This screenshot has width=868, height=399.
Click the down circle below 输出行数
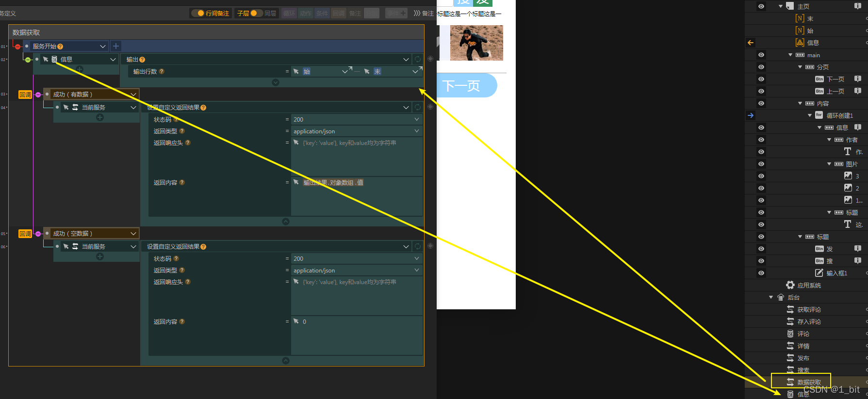tap(276, 82)
